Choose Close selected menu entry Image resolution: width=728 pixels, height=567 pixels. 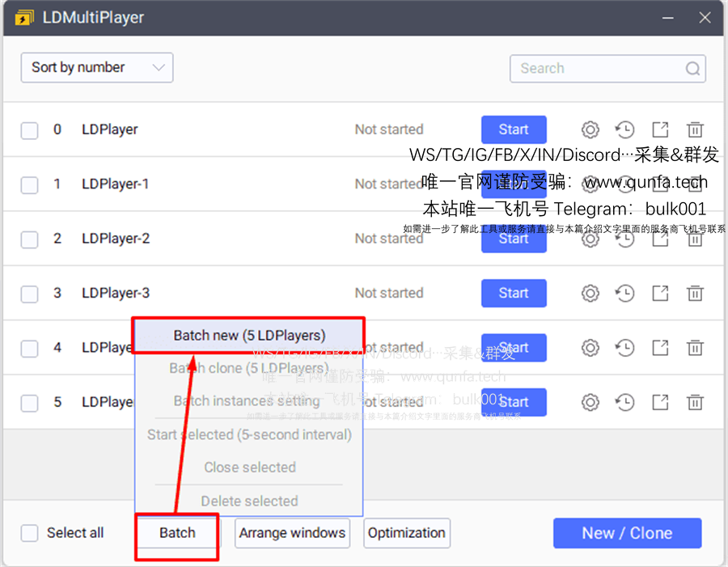(x=249, y=468)
